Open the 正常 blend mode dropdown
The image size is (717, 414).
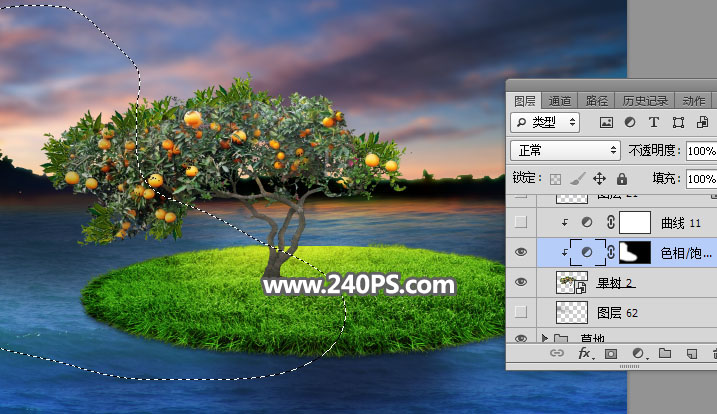coord(565,150)
